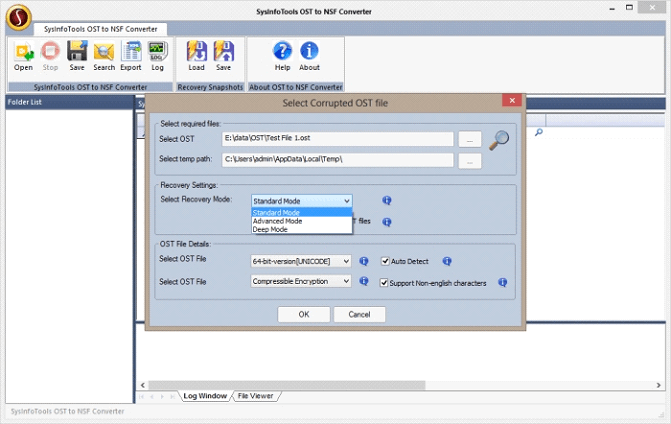Click info icon beside Support Non-english characters
Image resolution: width=671 pixels, height=424 pixels.
click(503, 282)
